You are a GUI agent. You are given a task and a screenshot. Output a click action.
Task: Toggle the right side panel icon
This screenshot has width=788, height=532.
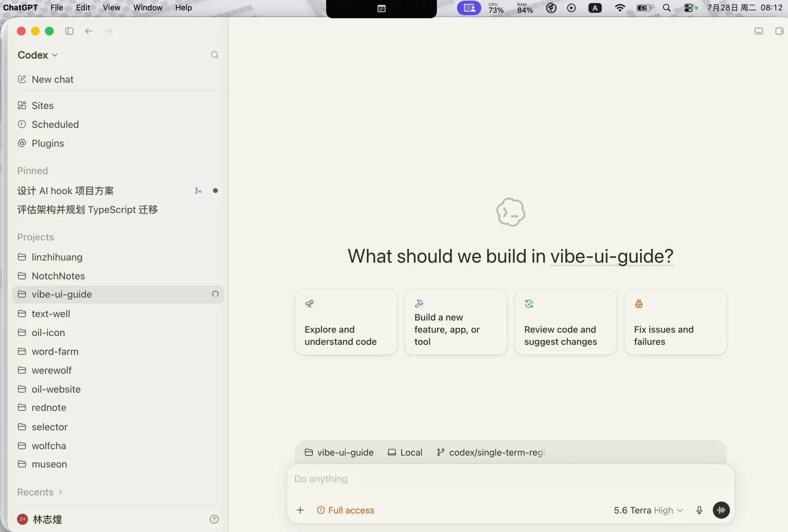click(779, 31)
